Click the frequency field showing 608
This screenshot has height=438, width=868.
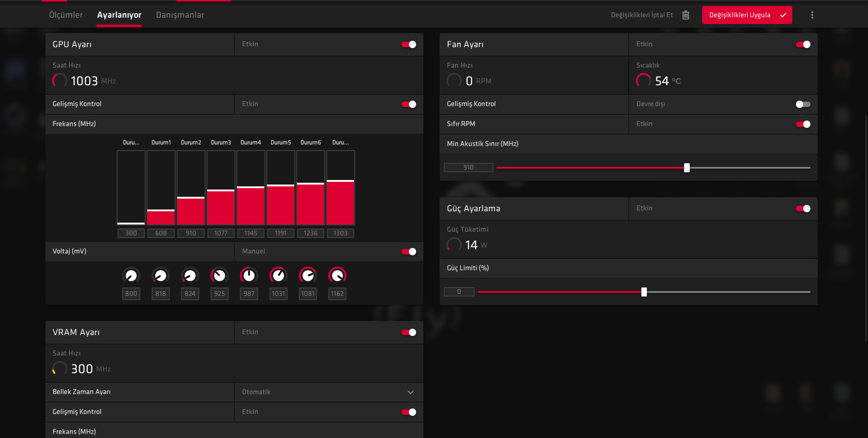(161, 233)
